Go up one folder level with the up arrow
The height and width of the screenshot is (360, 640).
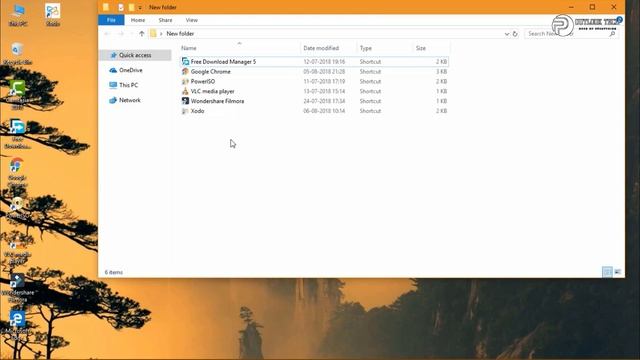click(x=142, y=33)
